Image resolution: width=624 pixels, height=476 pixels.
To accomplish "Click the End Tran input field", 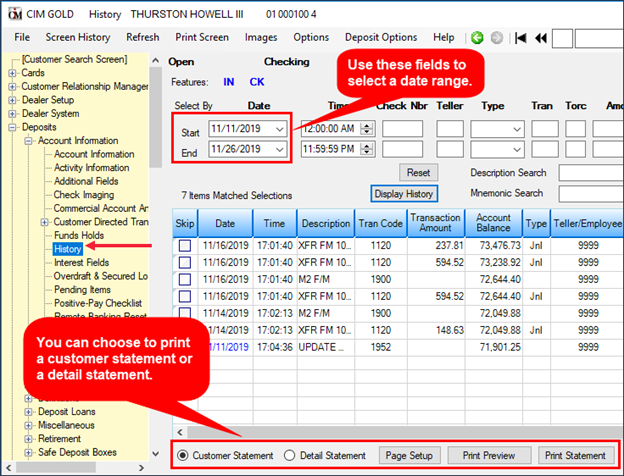I will point(545,149).
